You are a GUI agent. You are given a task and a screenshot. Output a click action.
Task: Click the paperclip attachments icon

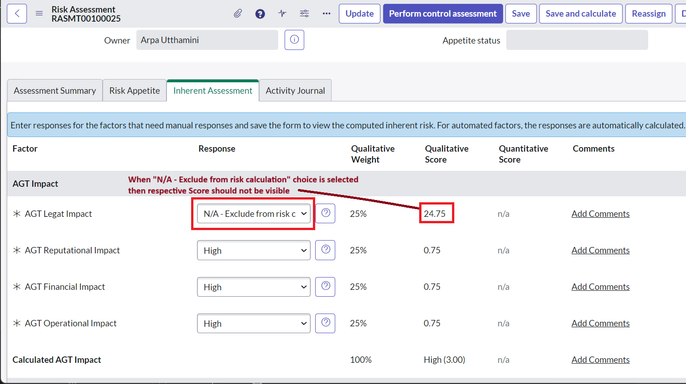[238, 14]
